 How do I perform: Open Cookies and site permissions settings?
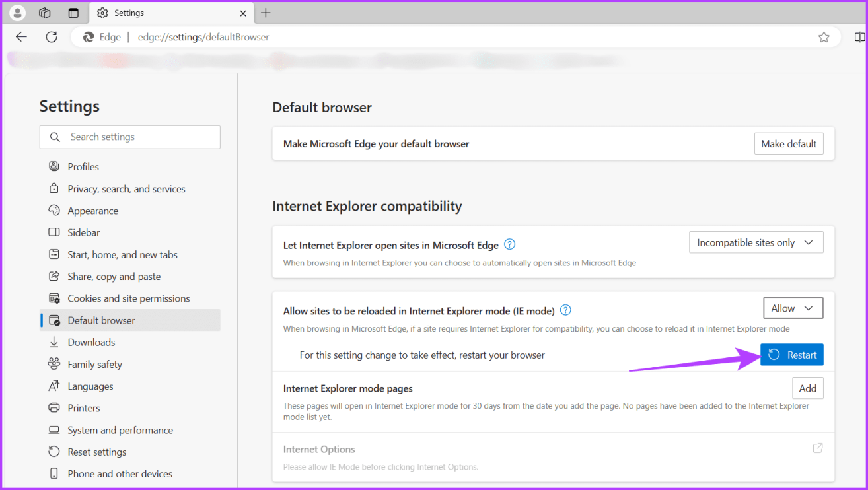[x=130, y=298]
